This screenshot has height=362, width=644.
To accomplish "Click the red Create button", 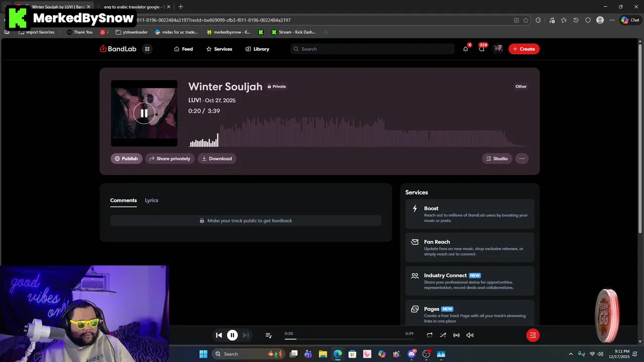I will pyautogui.click(x=524, y=49).
